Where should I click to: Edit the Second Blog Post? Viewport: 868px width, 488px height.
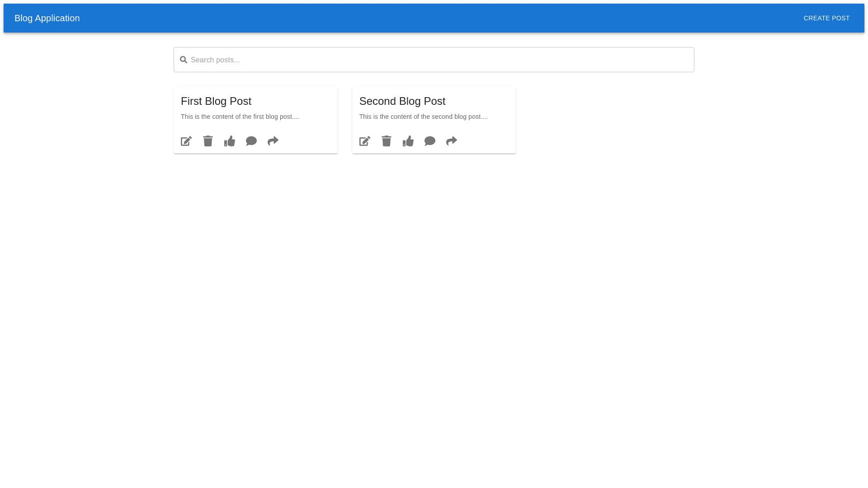click(x=365, y=141)
